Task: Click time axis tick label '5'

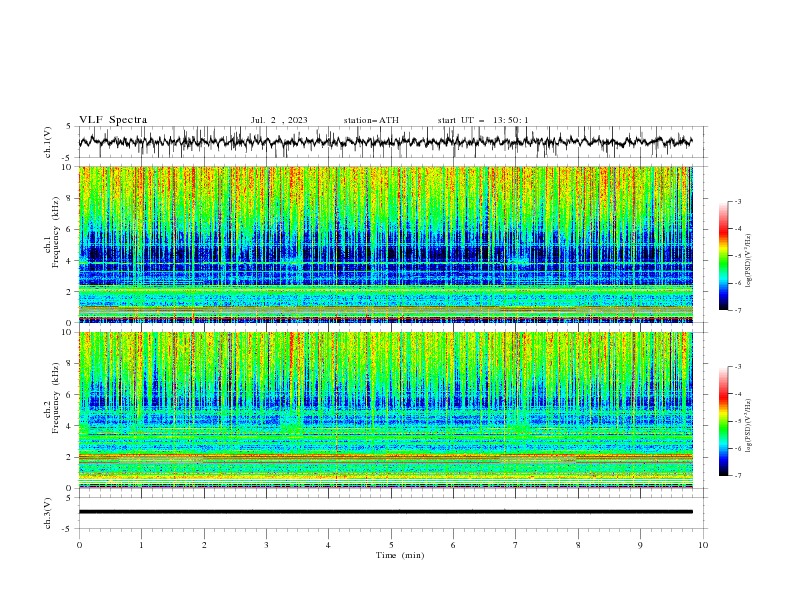Action: pyautogui.click(x=391, y=545)
